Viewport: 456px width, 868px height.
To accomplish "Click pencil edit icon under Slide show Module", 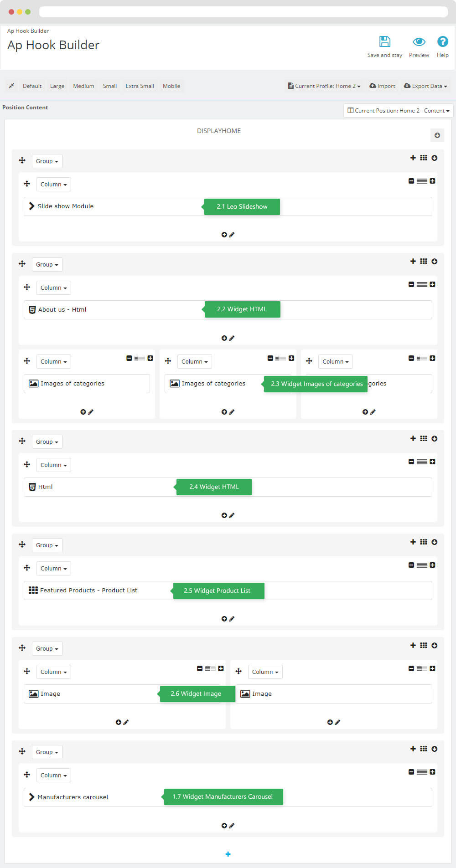I will [232, 235].
